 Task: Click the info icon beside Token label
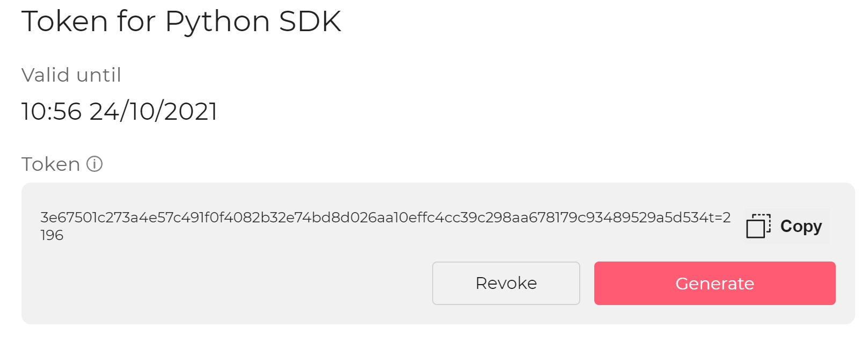(94, 164)
